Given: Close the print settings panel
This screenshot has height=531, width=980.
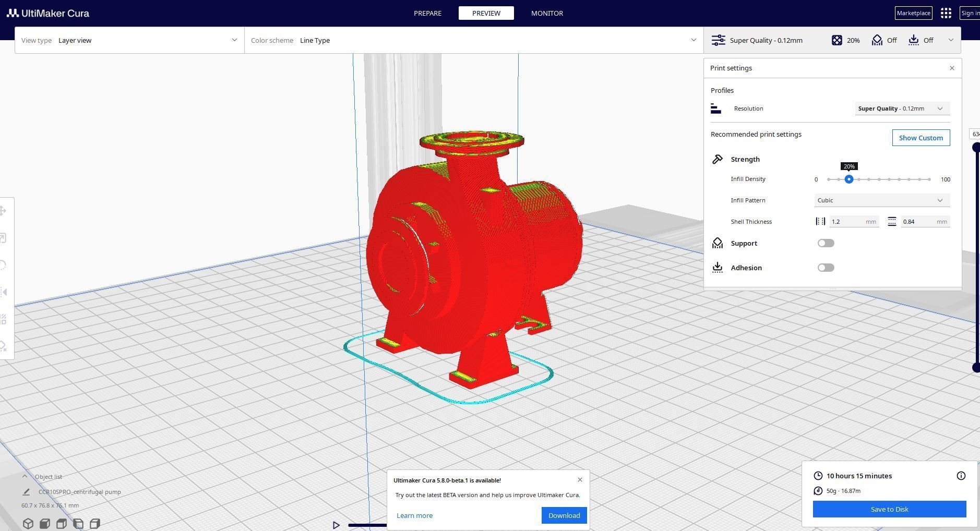Looking at the screenshot, I should point(952,68).
